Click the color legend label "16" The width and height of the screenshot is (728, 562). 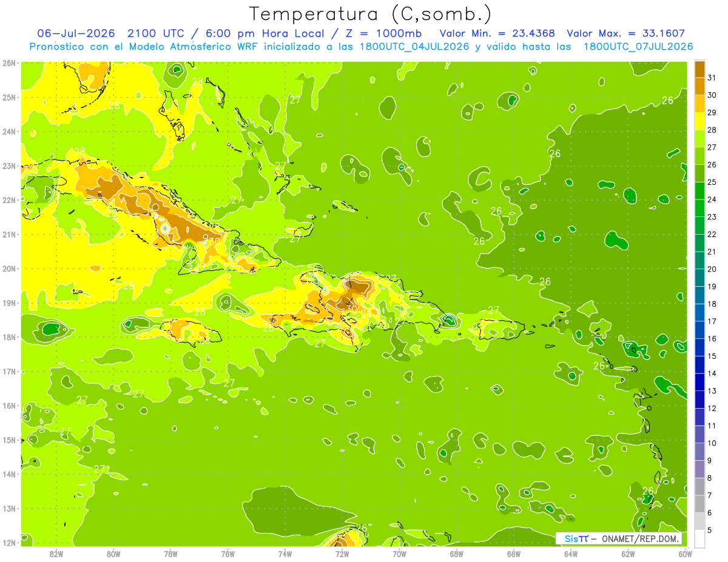tap(712, 338)
